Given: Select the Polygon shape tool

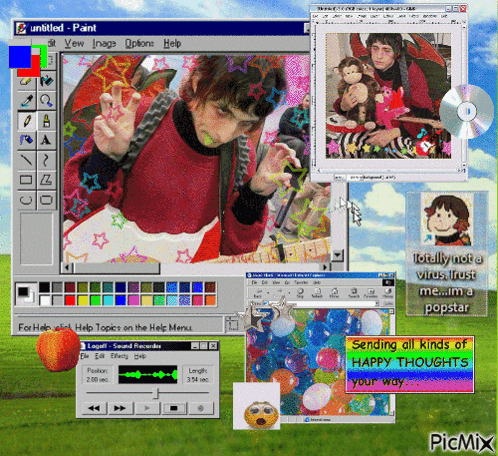Looking at the screenshot, I should [46, 180].
